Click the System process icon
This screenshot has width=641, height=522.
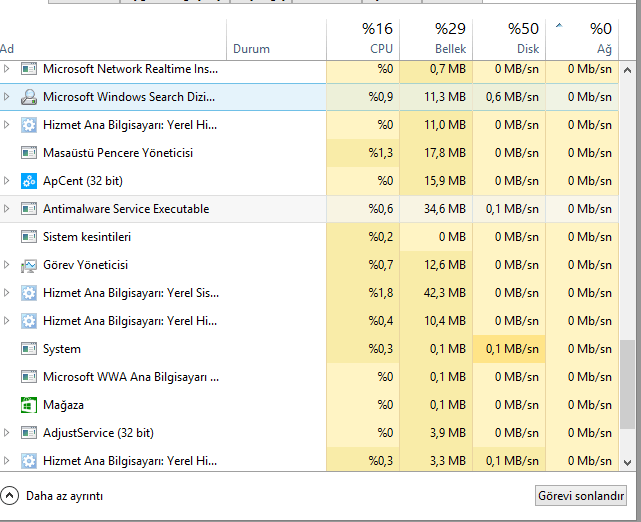point(29,349)
